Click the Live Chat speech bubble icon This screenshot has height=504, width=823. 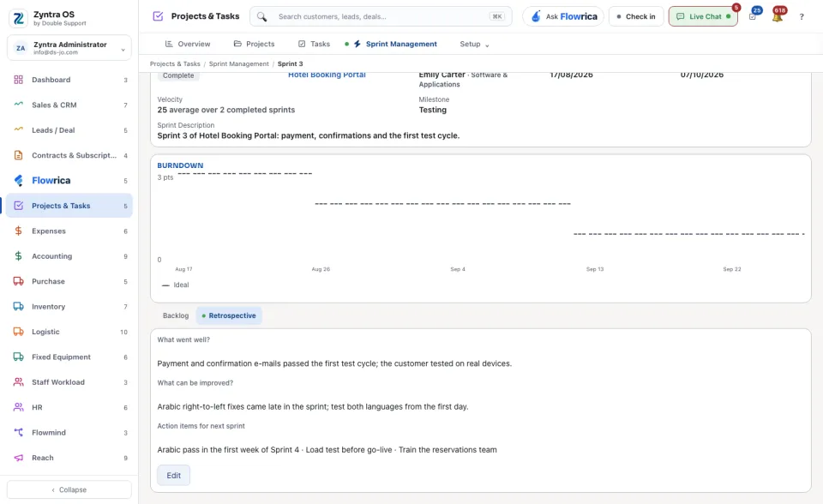click(680, 16)
